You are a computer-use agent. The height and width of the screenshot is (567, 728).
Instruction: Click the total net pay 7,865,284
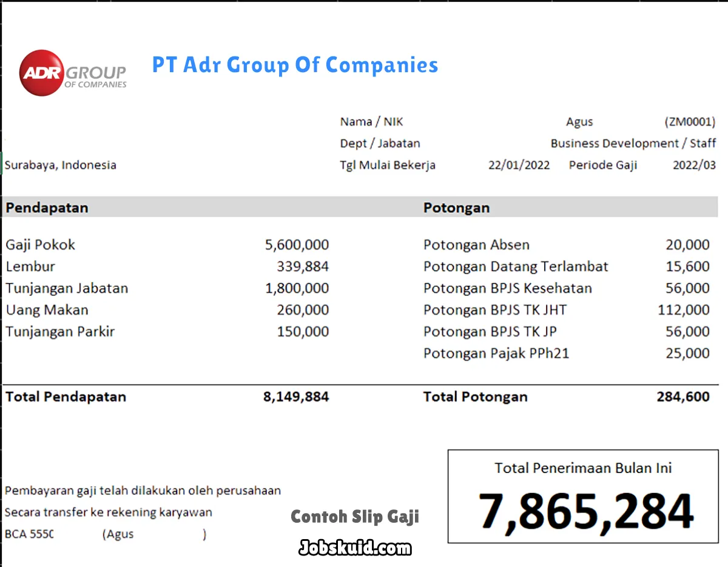[585, 512]
